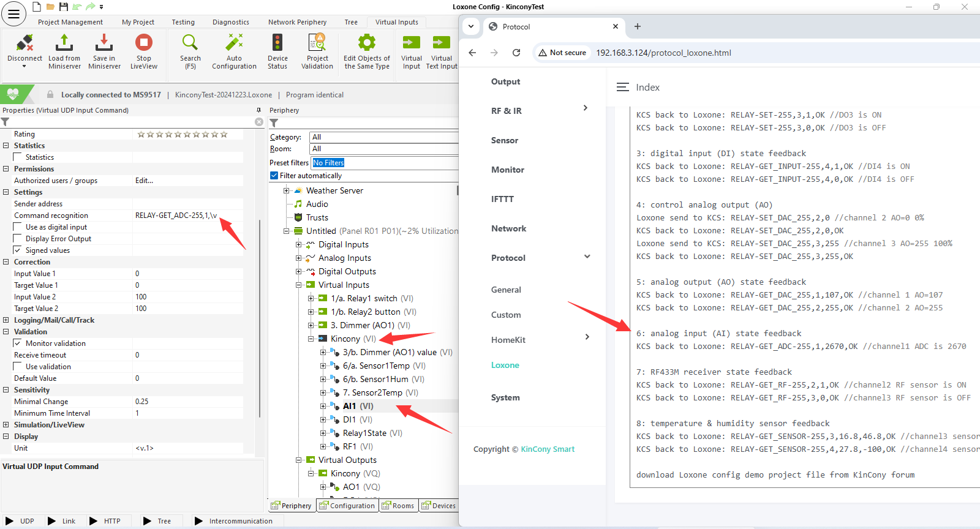Click Save in Miniserver icon
This screenshot has width=980, height=529.
pos(104,43)
